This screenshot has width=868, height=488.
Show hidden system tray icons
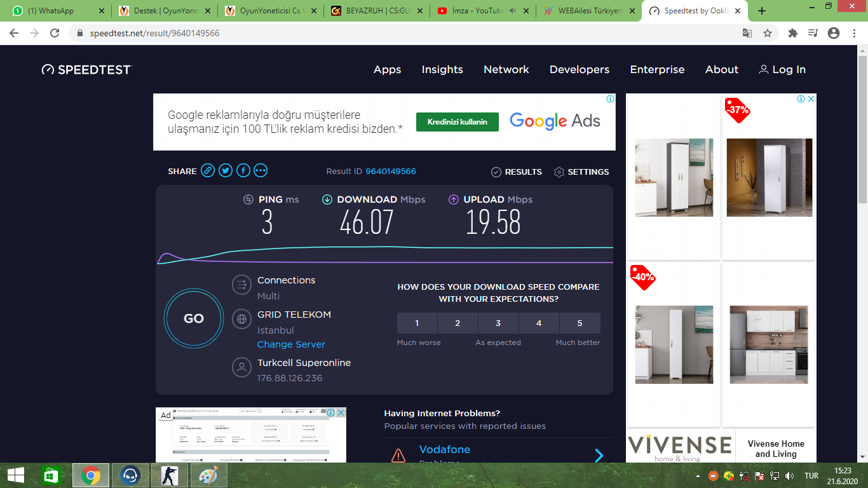coord(698,475)
